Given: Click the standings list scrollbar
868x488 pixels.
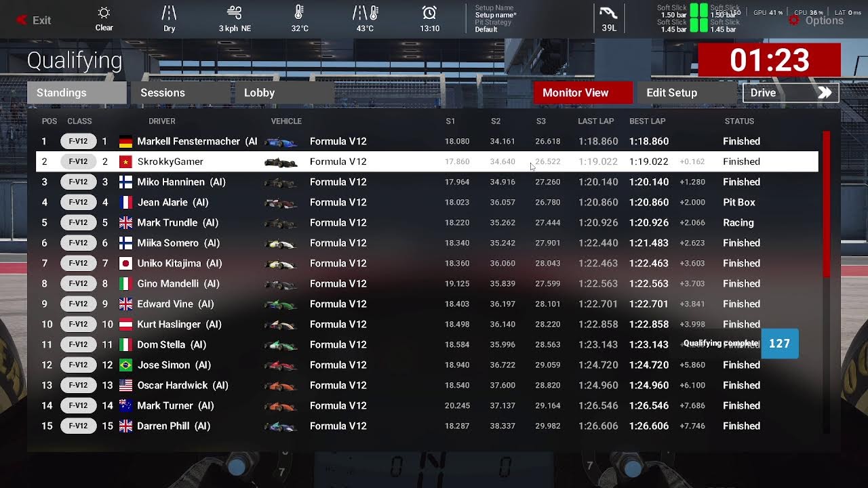Looking at the screenshot, I should 827,203.
